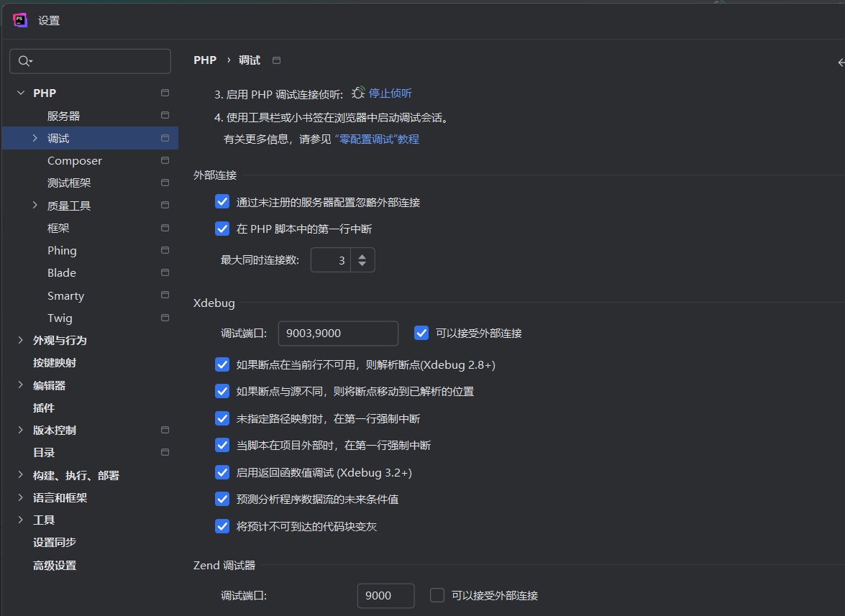Image resolution: width=845 pixels, height=616 pixels.
Task: Click the settings search field
Action: (x=90, y=61)
